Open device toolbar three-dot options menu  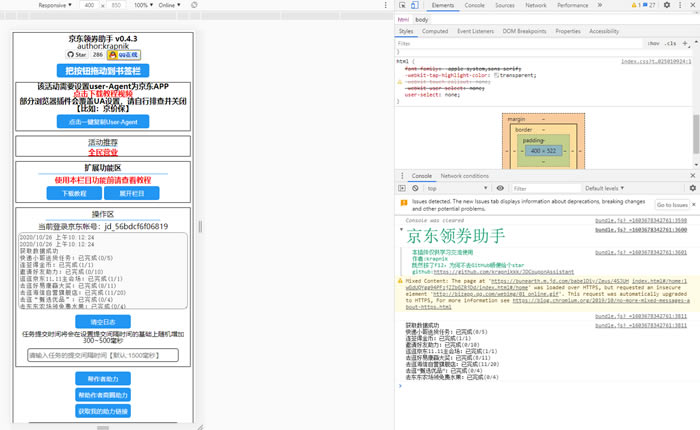point(386,5)
